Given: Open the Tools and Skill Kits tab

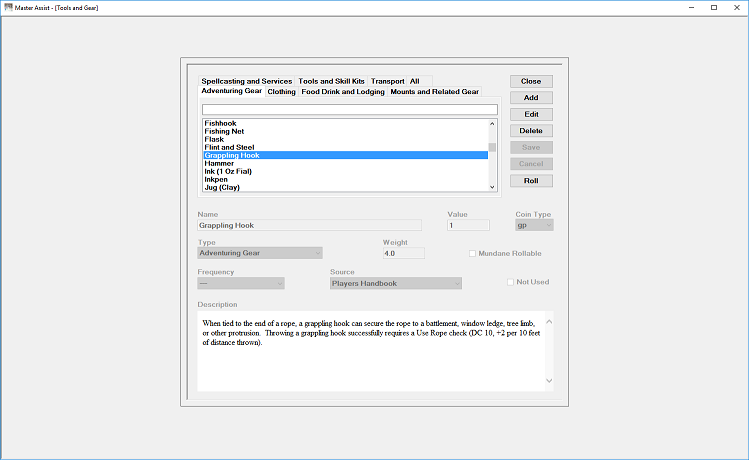Looking at the screenshot, I should tap(332, 81).
